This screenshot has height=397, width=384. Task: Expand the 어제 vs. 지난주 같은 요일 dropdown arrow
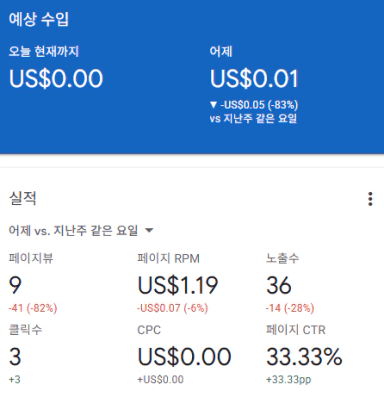(149, 230)
